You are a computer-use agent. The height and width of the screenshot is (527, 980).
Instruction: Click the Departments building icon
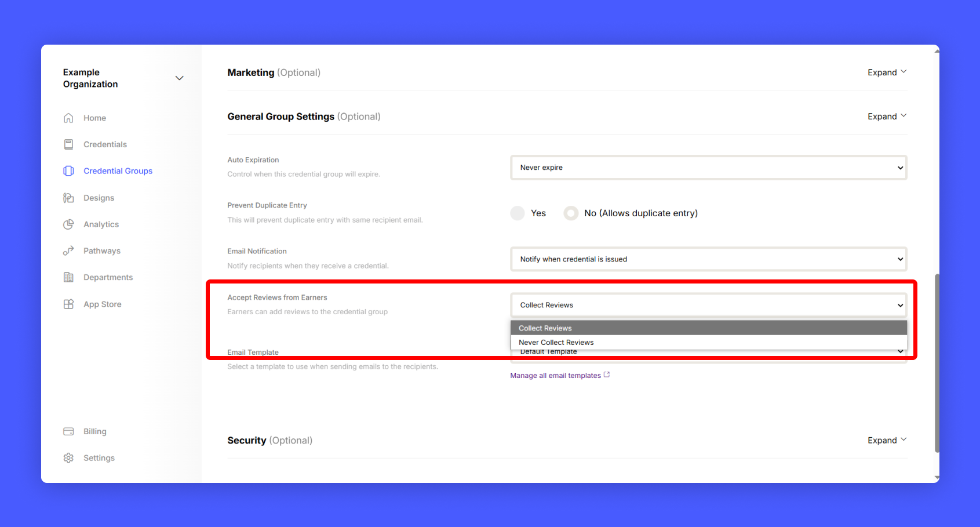click(68, 277)
